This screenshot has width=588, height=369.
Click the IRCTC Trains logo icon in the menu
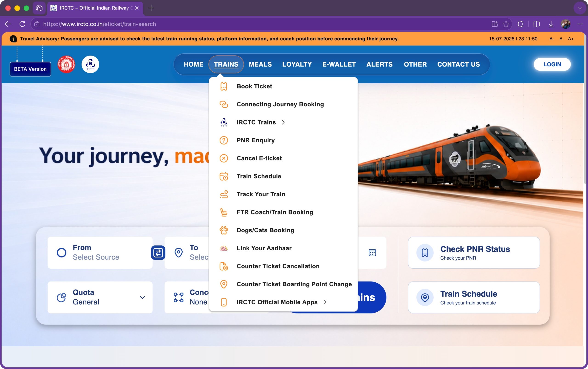coord(223,122)
